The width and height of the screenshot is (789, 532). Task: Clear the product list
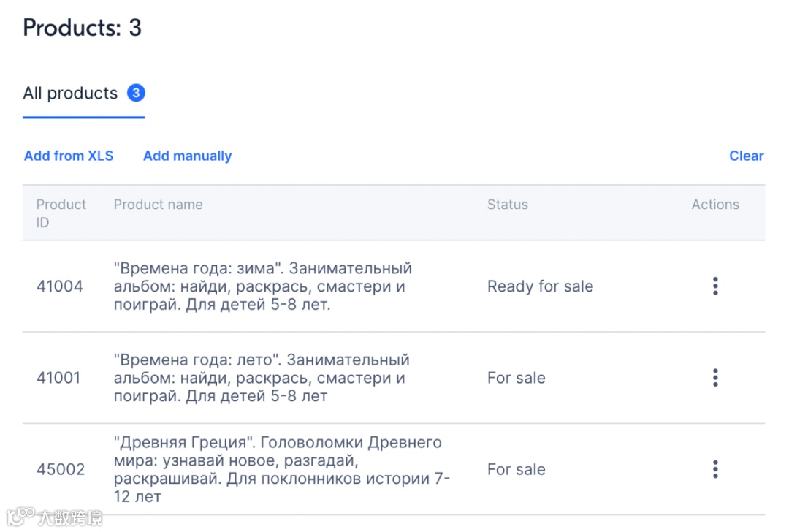point(746,156)
